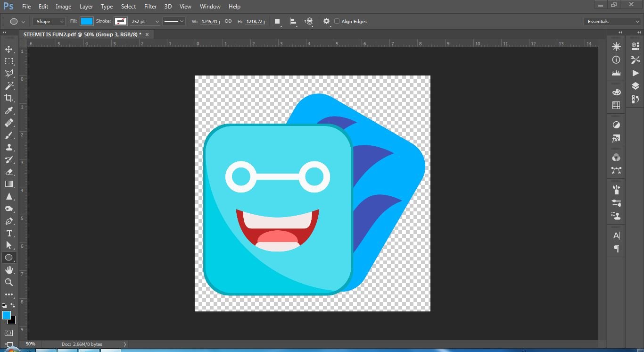Open the Swatches grid panel icon

(616, 105)
